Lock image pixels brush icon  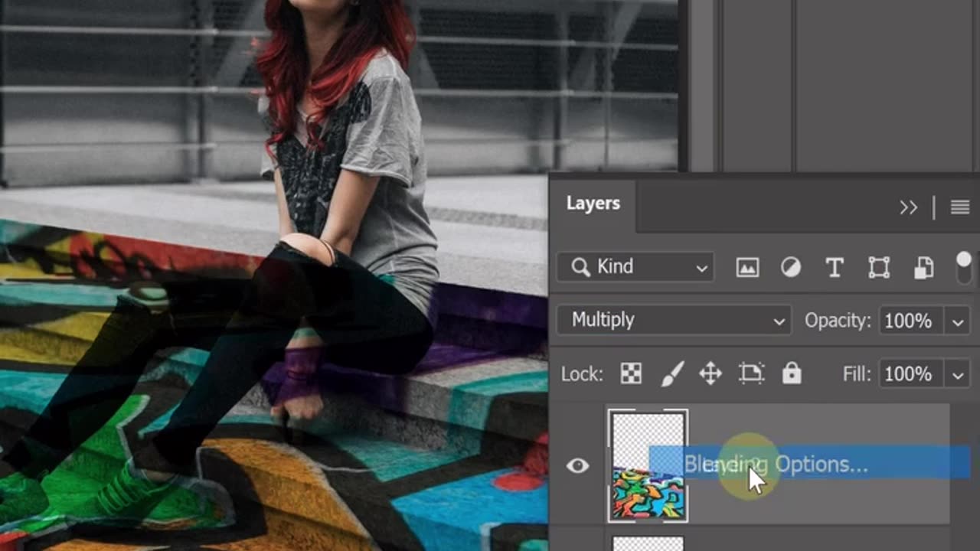pyautogui.click(x=671, y=373)
